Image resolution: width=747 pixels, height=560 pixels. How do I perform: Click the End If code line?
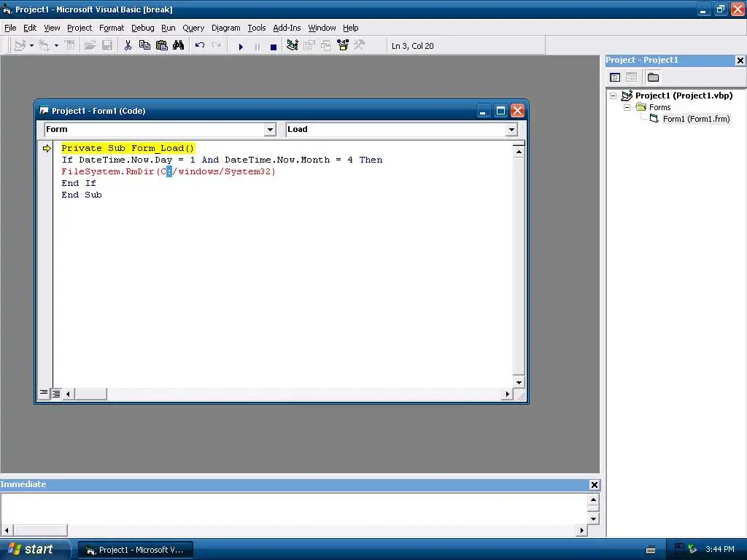[79, 183]
